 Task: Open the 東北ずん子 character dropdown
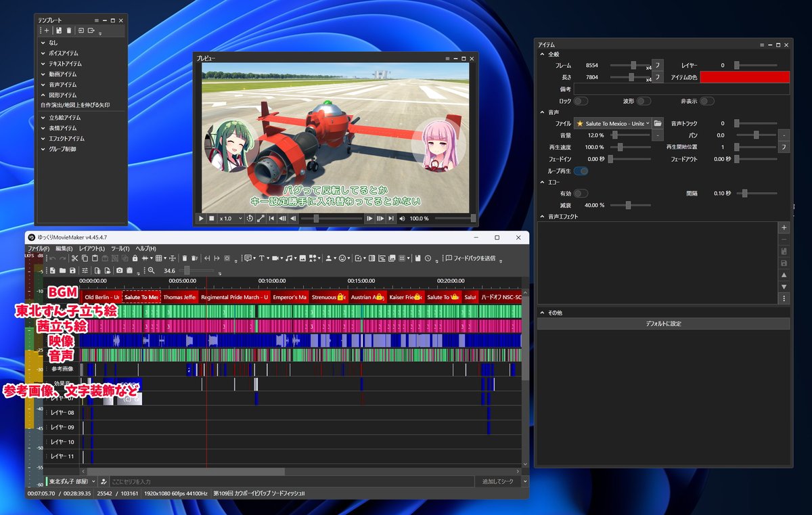(70, 482)
